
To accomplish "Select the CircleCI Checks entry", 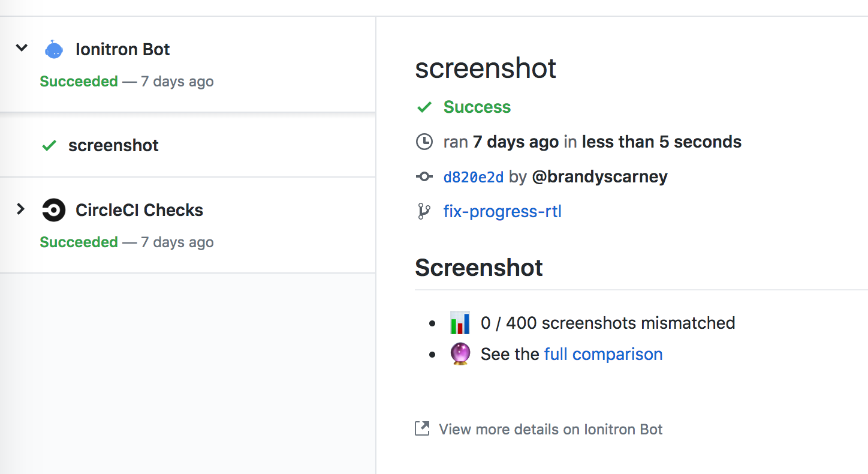I will (139, 210).
